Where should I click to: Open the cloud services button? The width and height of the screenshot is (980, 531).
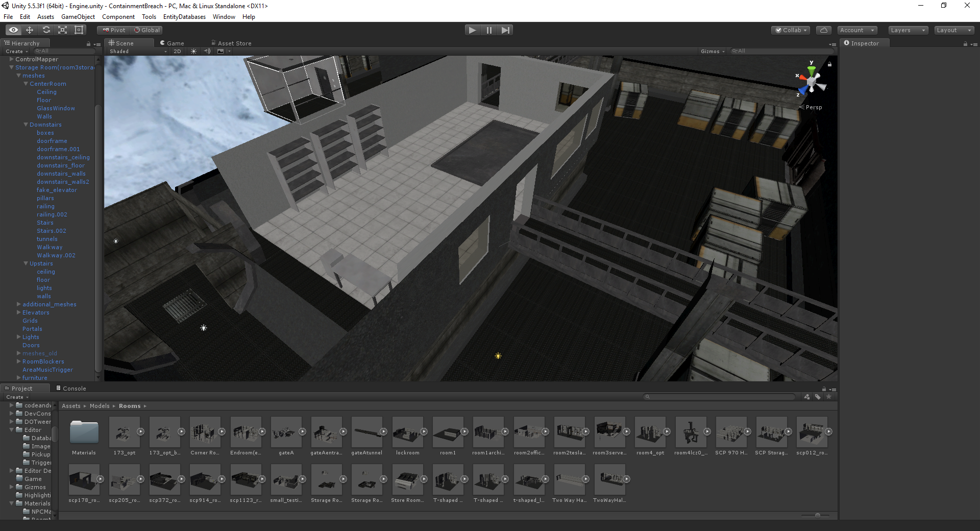823,30
